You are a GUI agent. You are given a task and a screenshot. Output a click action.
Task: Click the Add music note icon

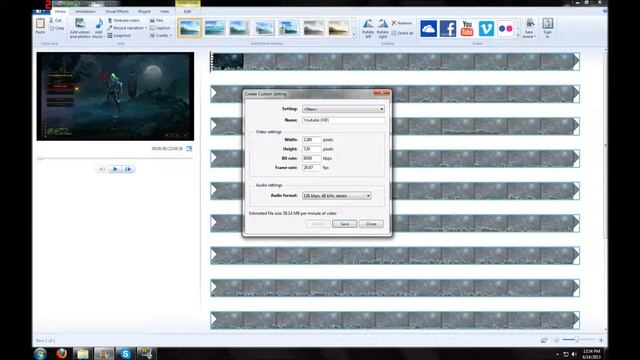99,24
